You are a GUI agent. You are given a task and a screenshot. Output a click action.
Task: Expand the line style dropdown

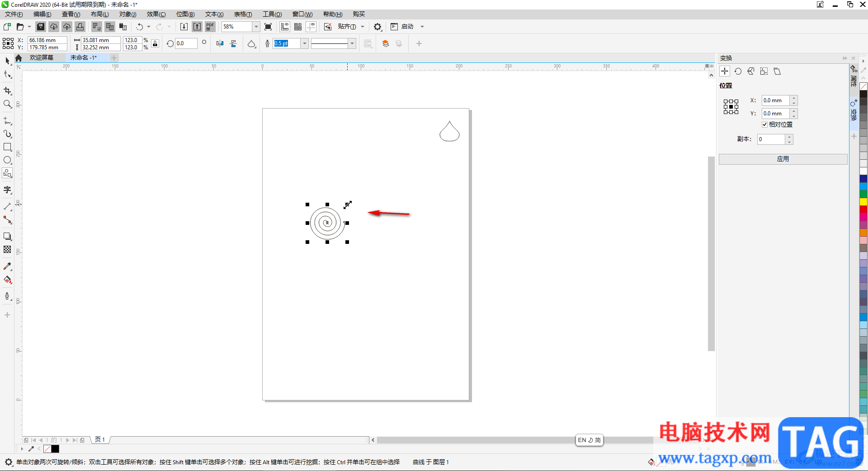click(x=352, y=43)
